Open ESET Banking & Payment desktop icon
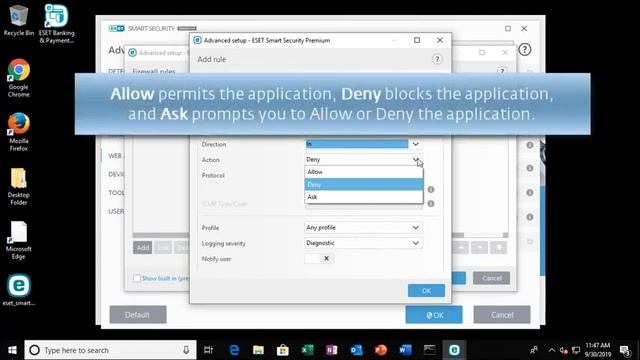Viewport: 640px width, 360px height. tap(56, 24)
